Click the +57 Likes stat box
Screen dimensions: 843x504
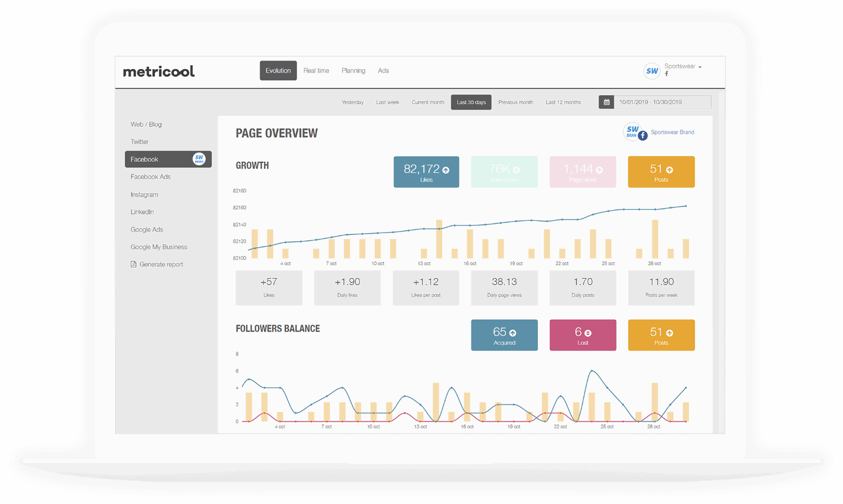[x=269, y=288]
